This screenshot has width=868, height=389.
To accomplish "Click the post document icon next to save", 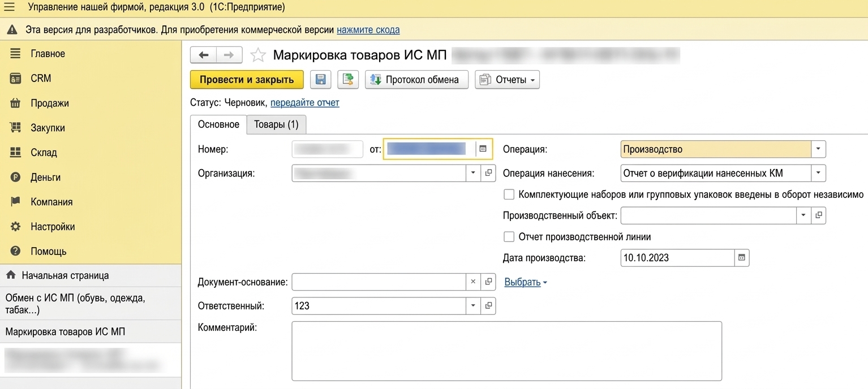I will (348, 80).
